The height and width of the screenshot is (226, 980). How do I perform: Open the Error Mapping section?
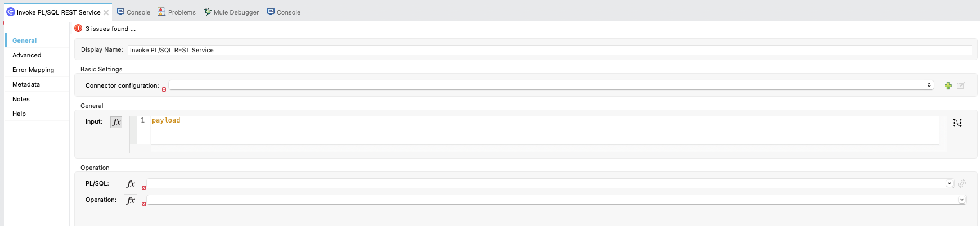pyautogui.click(x=33, y=70)
